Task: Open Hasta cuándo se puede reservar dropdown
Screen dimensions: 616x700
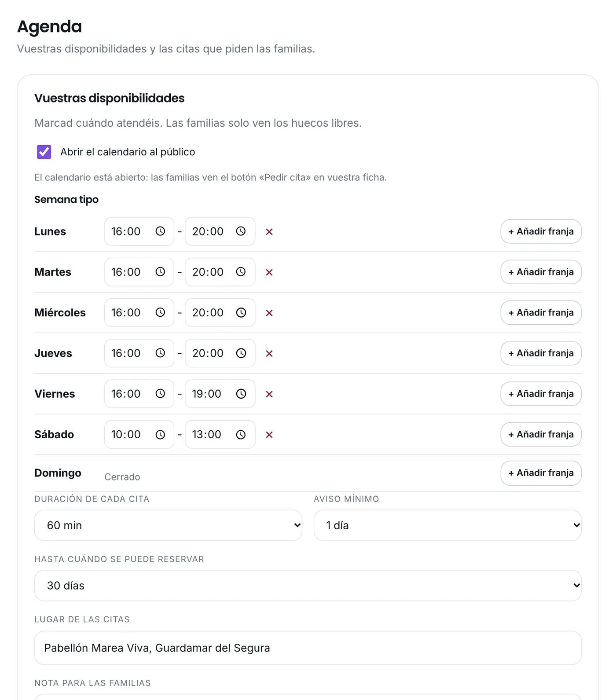Action: coord(308,586)
